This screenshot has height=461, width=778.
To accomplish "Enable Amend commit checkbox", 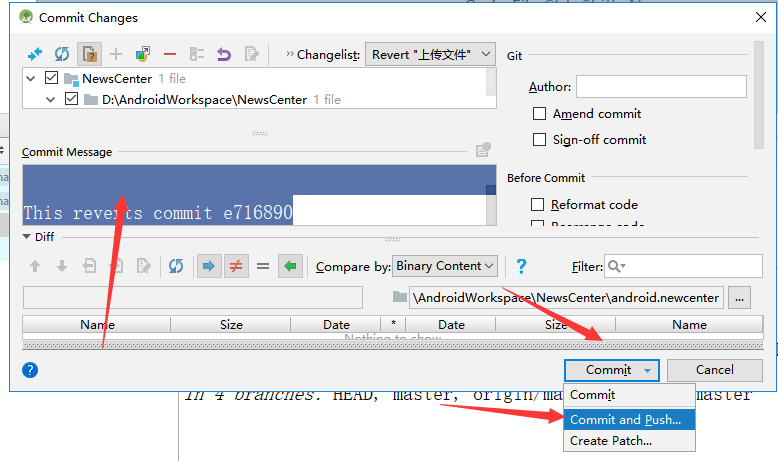I will pos(539,114).
